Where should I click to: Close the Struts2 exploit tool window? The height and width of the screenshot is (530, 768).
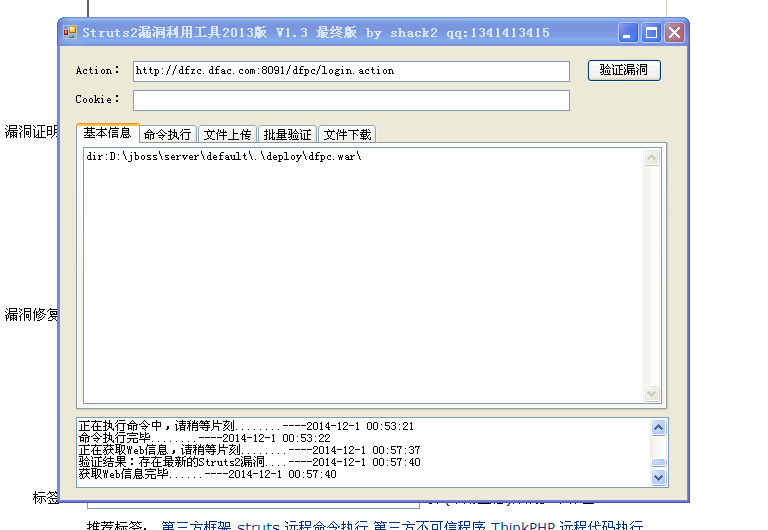coord(674,33)
